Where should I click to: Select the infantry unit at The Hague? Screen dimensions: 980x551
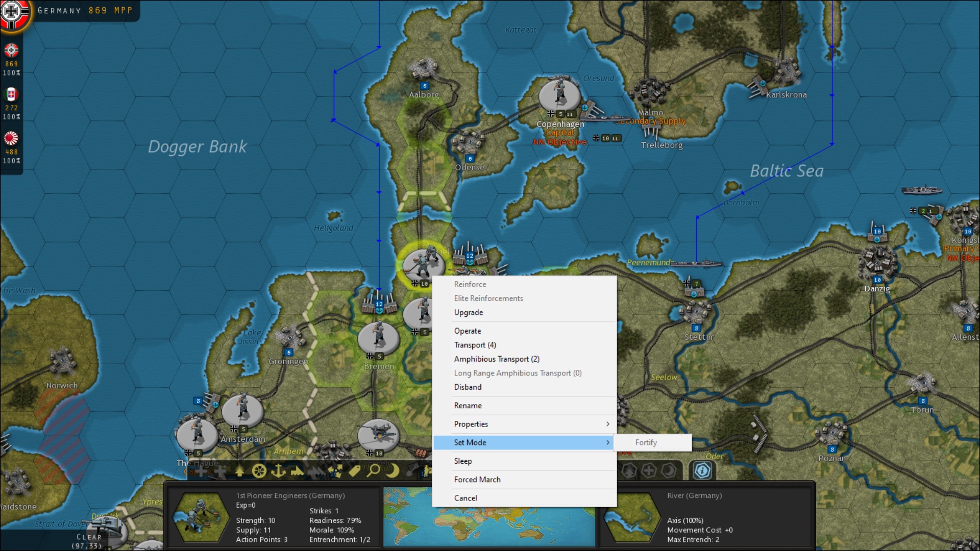197,434
